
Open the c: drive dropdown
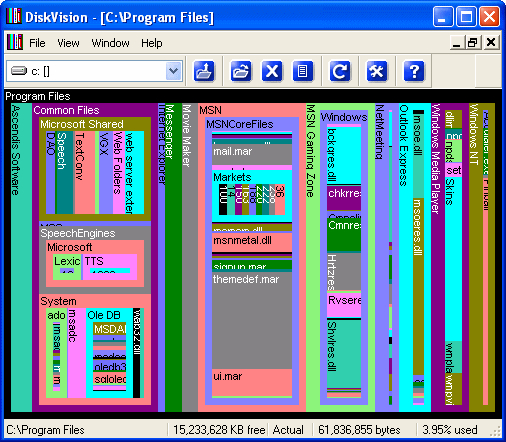coord(173,71)
